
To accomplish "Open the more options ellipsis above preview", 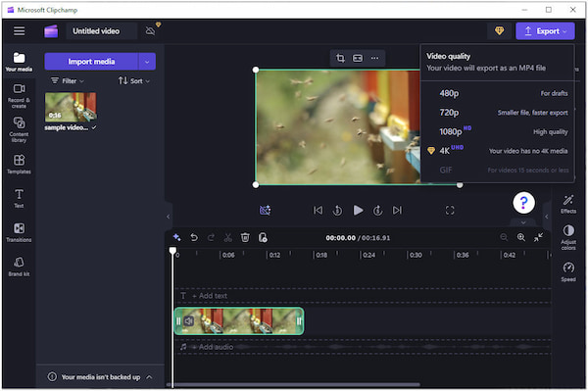I will pyautogui.click(x=374, y=58).
